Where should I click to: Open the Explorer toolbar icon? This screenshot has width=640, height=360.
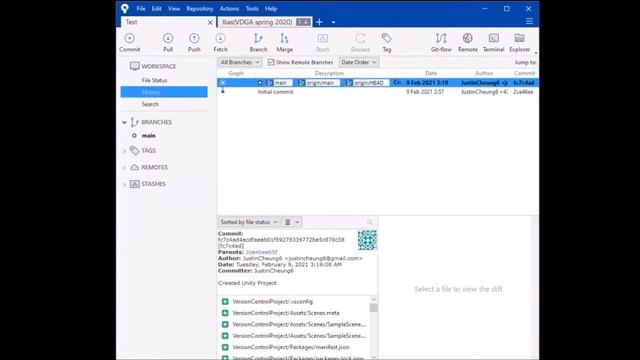(520, 42)
